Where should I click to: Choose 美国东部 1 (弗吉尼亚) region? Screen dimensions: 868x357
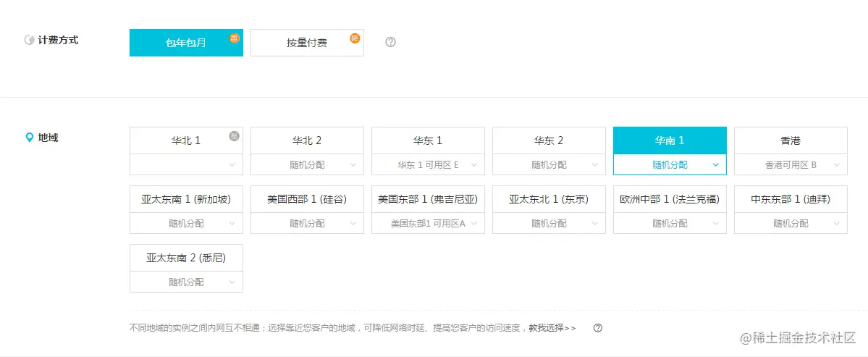click(x=428, y=199)
